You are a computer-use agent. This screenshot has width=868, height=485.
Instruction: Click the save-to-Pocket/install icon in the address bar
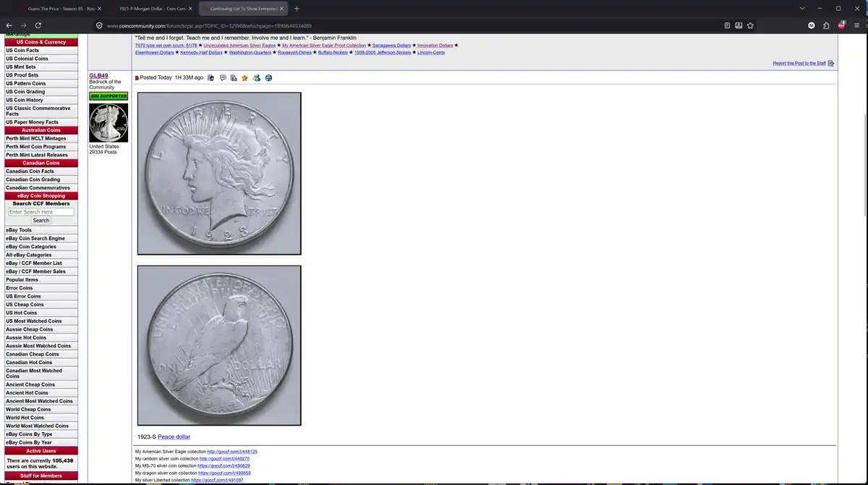click(x=739, y=25)
